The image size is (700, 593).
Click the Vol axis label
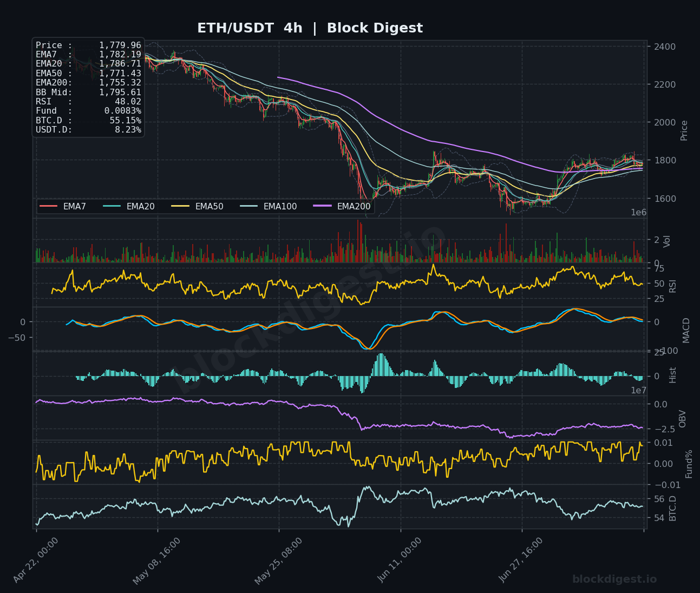667,241
